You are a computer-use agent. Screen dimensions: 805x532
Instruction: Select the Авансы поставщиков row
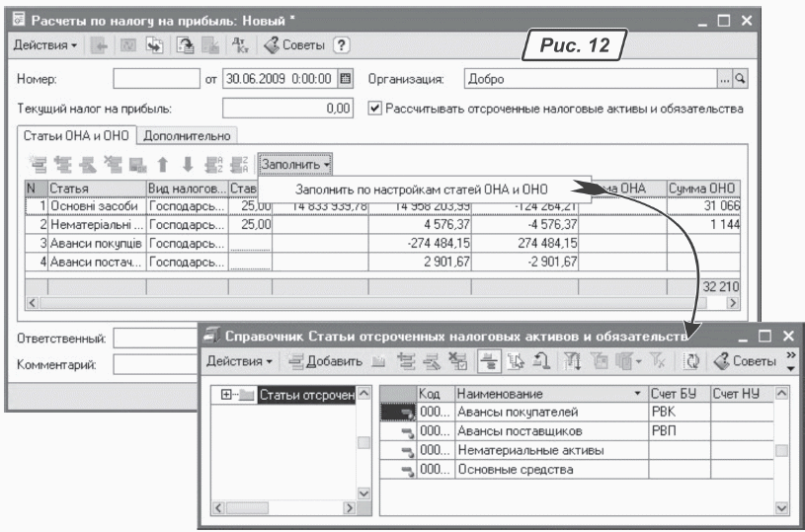tap(513, 431)
